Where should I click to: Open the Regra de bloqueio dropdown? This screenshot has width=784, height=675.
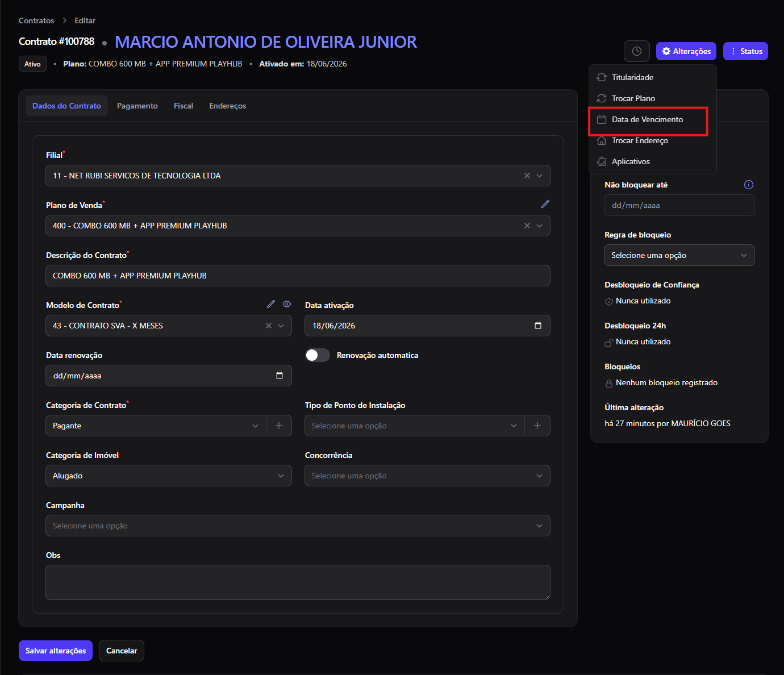pyautogui.click(x=679, y=255)
